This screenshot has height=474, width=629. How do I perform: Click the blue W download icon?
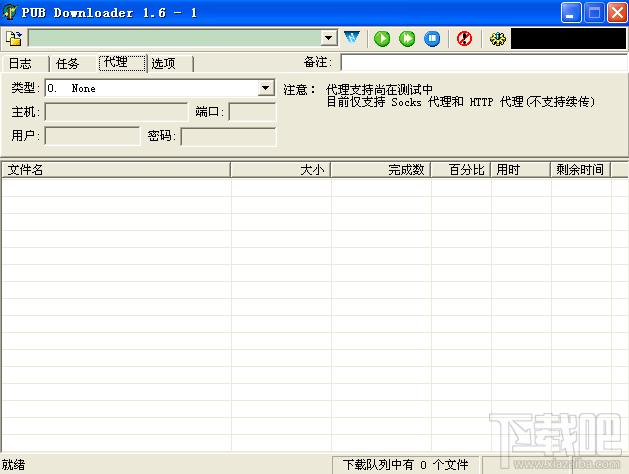352,38
